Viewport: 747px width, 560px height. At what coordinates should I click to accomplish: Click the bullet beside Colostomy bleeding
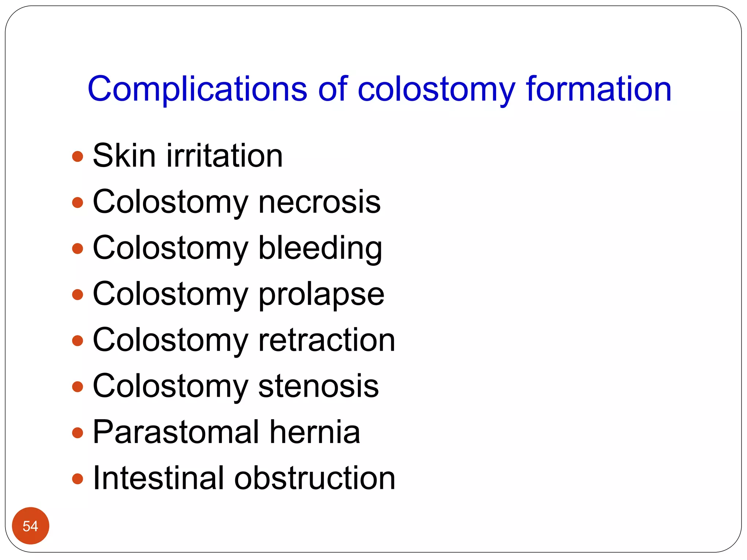tap(78, 249)
